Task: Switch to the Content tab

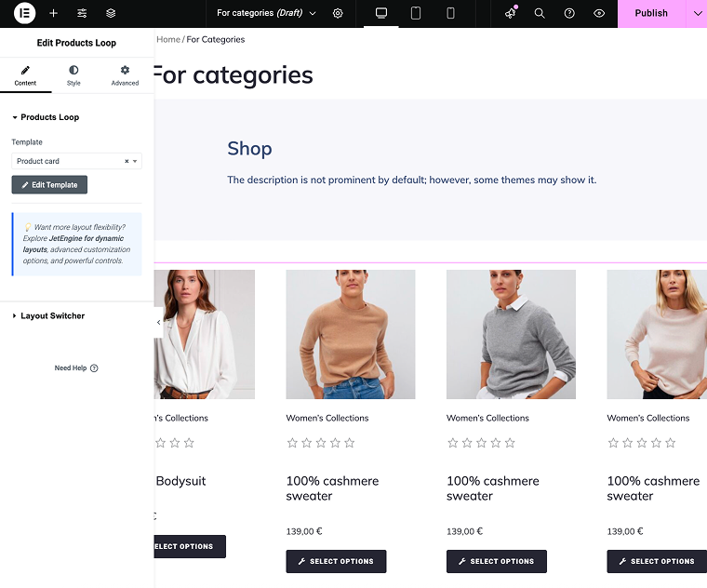Action: click(x=25, y=75)
